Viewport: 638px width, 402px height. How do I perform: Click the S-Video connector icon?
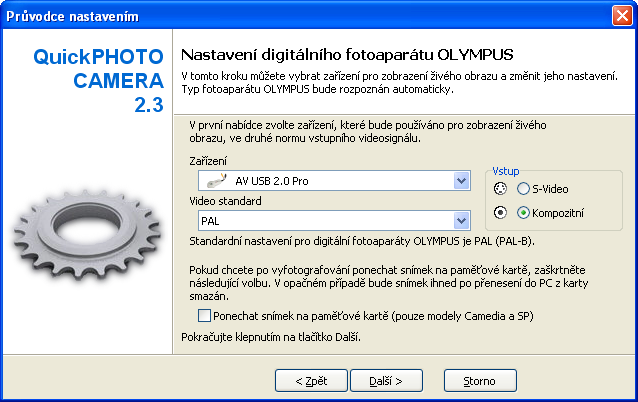click(x=500, y=189)
